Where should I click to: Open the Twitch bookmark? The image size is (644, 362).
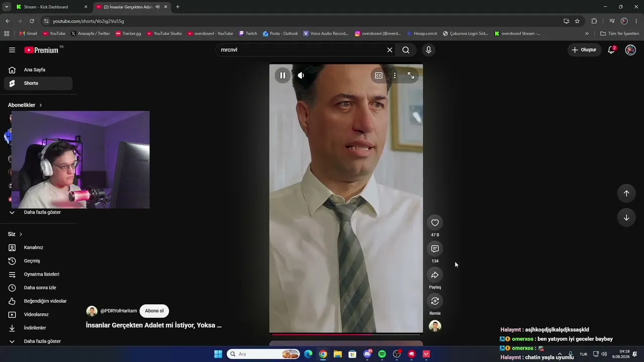coord(248,34)
